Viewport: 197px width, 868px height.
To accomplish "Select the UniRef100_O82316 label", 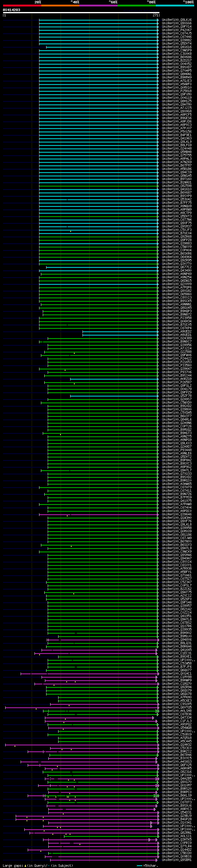I will 177,771.
